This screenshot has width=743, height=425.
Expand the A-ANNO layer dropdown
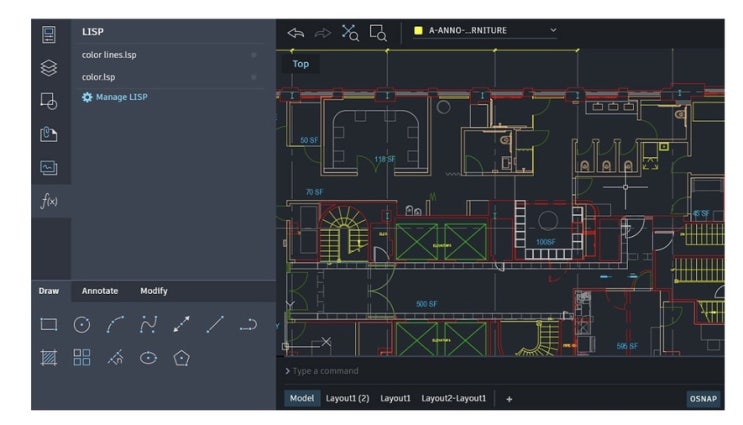[x=553, y=30]
